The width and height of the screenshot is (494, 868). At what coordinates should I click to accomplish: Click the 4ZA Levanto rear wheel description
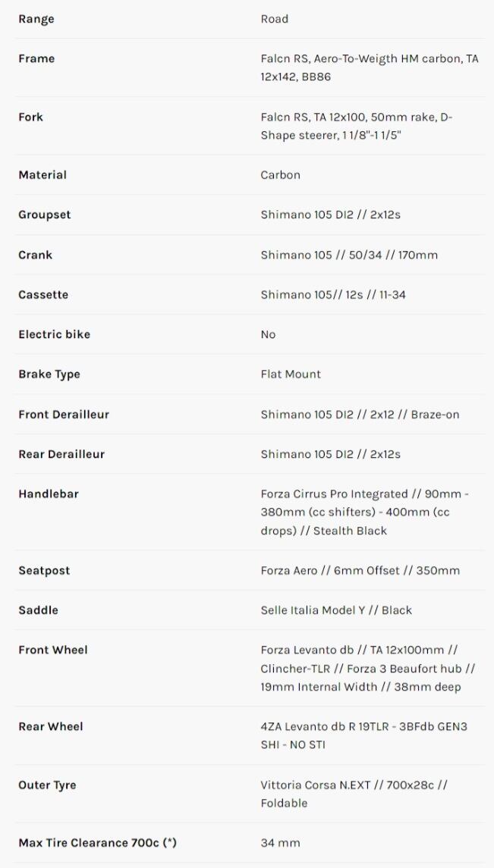point(363,735)
